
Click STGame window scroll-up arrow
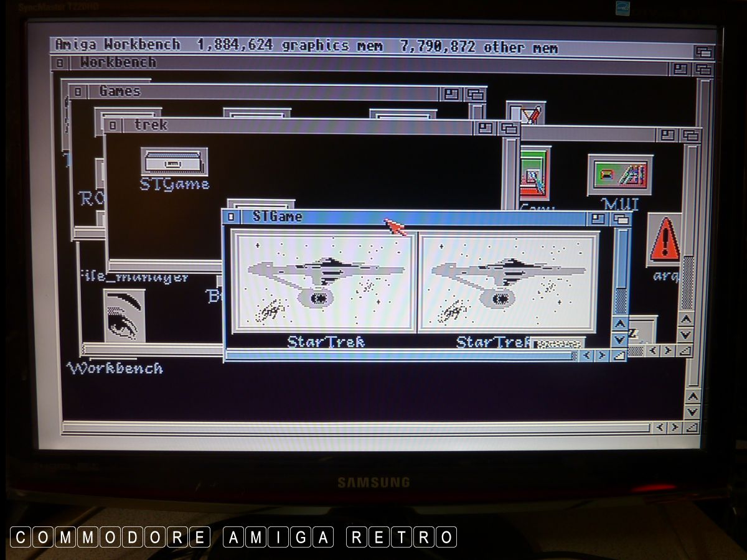619,324
